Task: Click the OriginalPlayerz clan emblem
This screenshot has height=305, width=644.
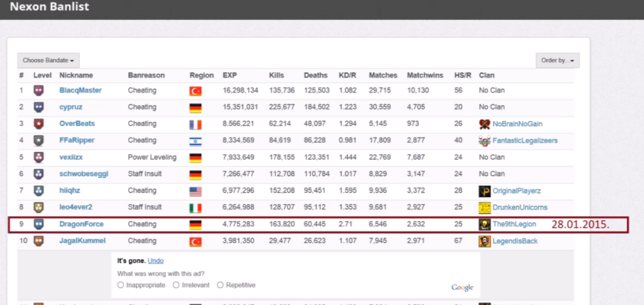Action: (485, 191)
